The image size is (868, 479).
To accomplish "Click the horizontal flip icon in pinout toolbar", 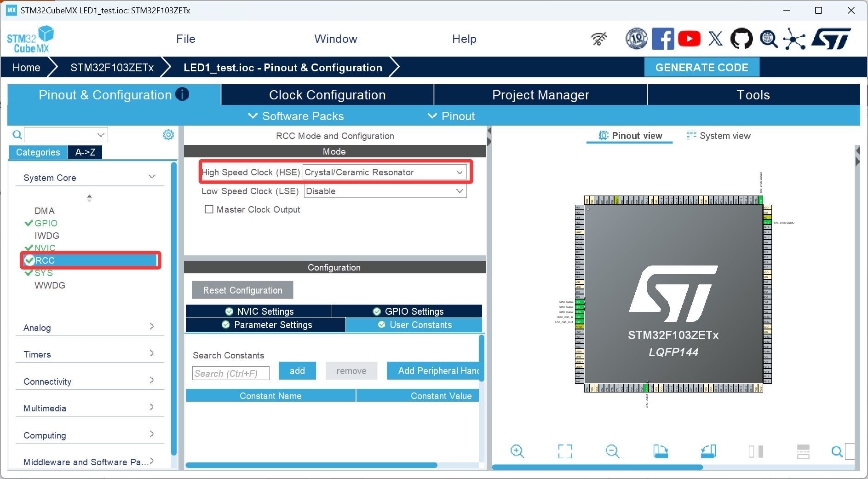I will pos(756,451).
